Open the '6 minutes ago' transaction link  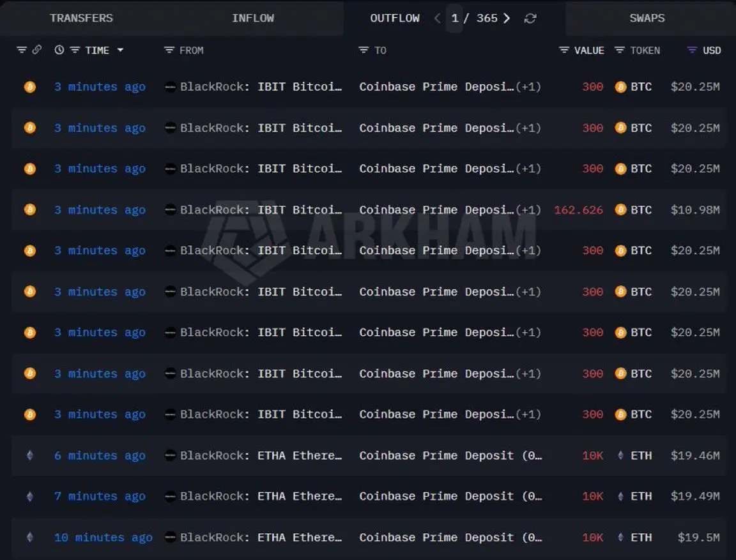coord(100,456)
